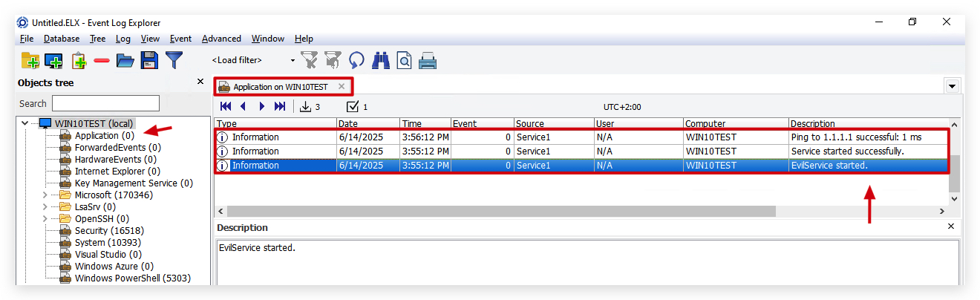Viewport: 980px width, 300px height.
Task: Sort by the Source column header
Action: click(x=554, y=123)
